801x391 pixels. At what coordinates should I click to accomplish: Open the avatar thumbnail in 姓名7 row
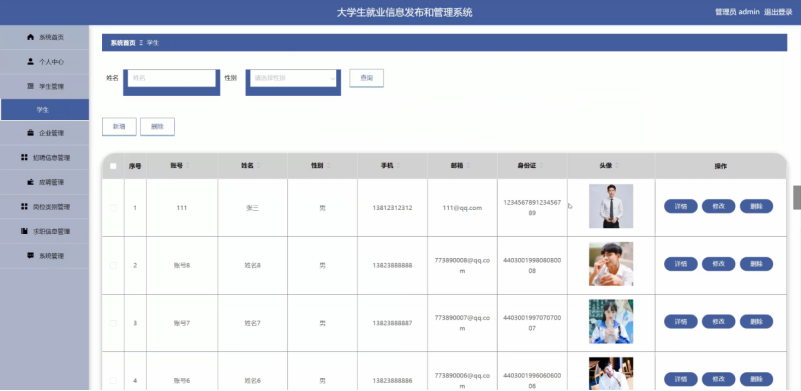(611, 321)
